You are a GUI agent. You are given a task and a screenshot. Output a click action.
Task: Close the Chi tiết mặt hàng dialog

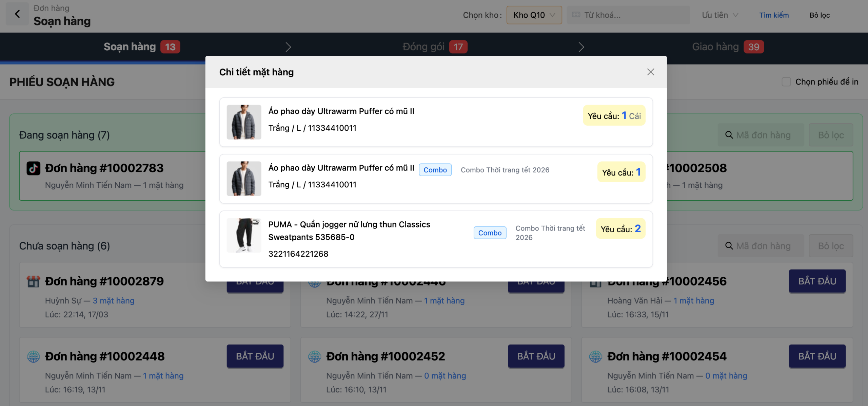(x=650, y=72)
